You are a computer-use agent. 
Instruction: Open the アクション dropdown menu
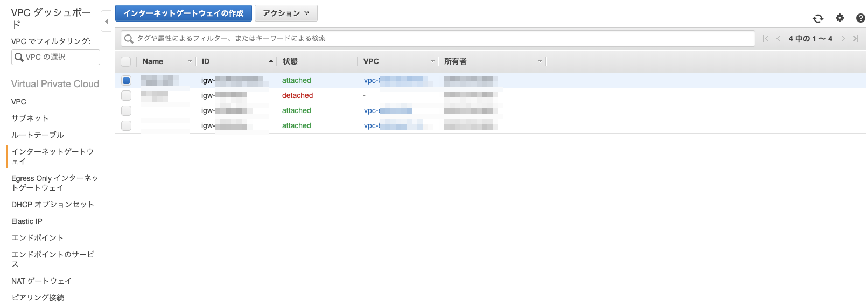click(286, 13)
